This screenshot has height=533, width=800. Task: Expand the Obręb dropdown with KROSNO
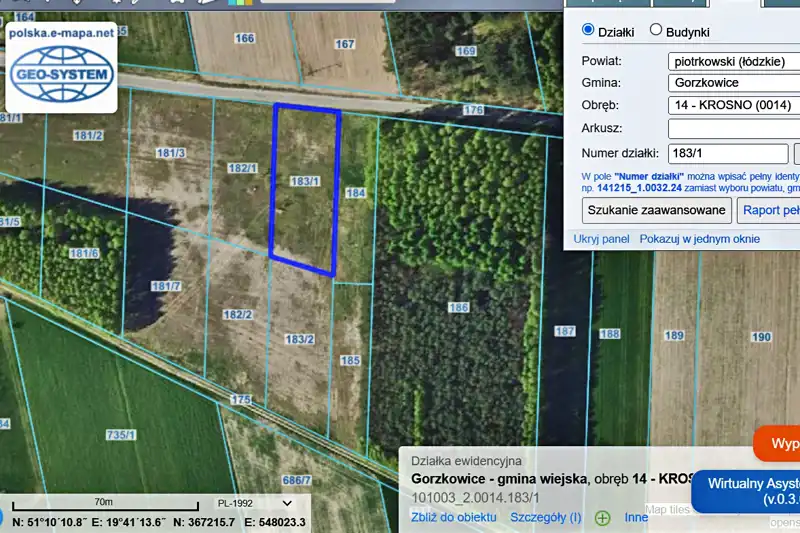pos(732,106)
